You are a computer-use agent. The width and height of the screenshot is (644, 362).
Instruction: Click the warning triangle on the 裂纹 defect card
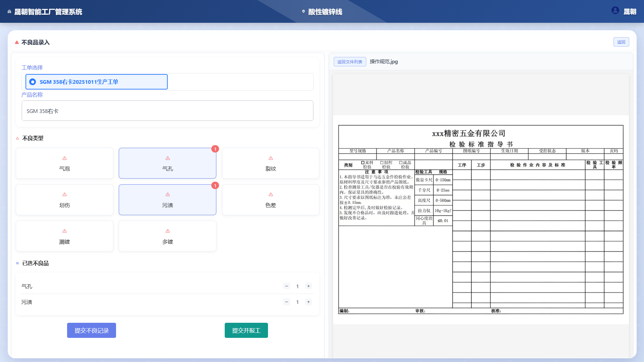pyautogui.click(x=270, y=158)
